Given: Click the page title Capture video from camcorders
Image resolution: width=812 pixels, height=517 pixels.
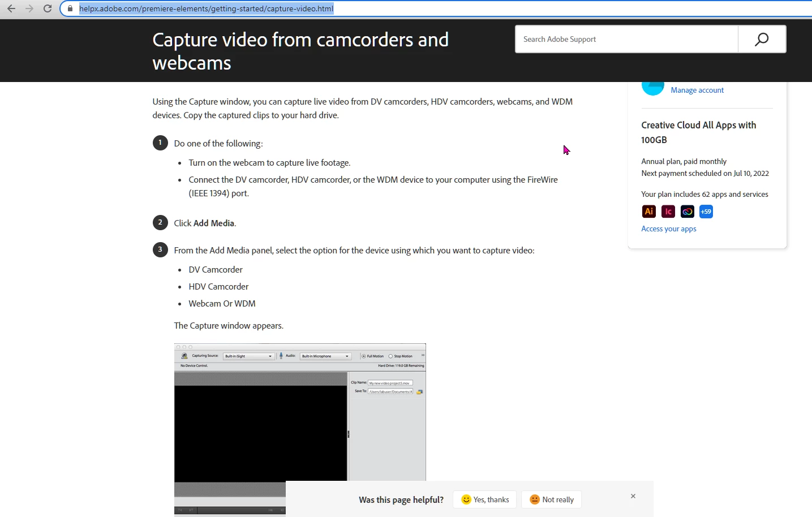Looking at the screenshot, I should click(300, 51).
